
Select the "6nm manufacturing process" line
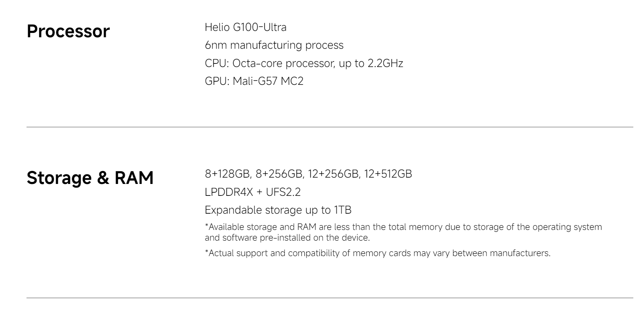point(274,45)
